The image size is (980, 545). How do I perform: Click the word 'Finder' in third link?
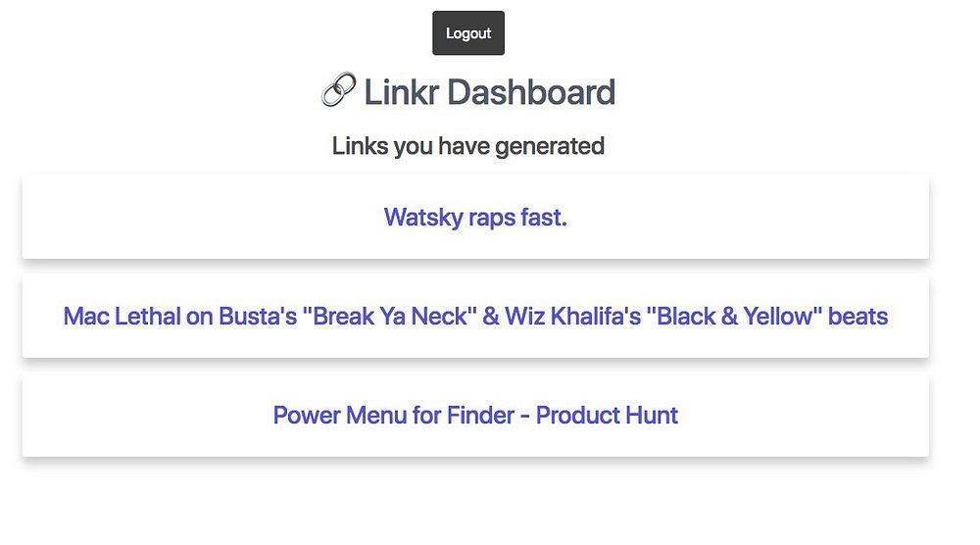point(479,415)
